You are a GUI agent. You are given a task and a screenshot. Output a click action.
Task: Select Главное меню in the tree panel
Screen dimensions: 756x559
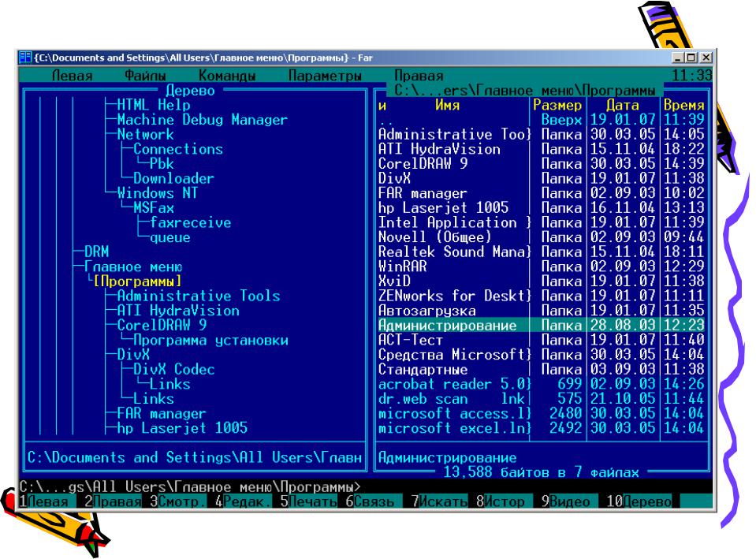click(x=133, y=266)
